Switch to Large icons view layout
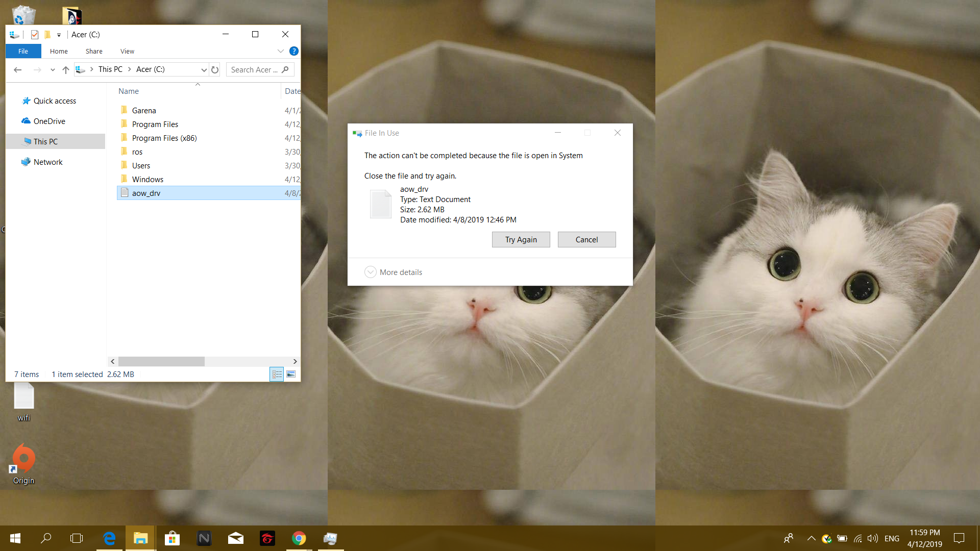980x551 pixels. point(291,374)
